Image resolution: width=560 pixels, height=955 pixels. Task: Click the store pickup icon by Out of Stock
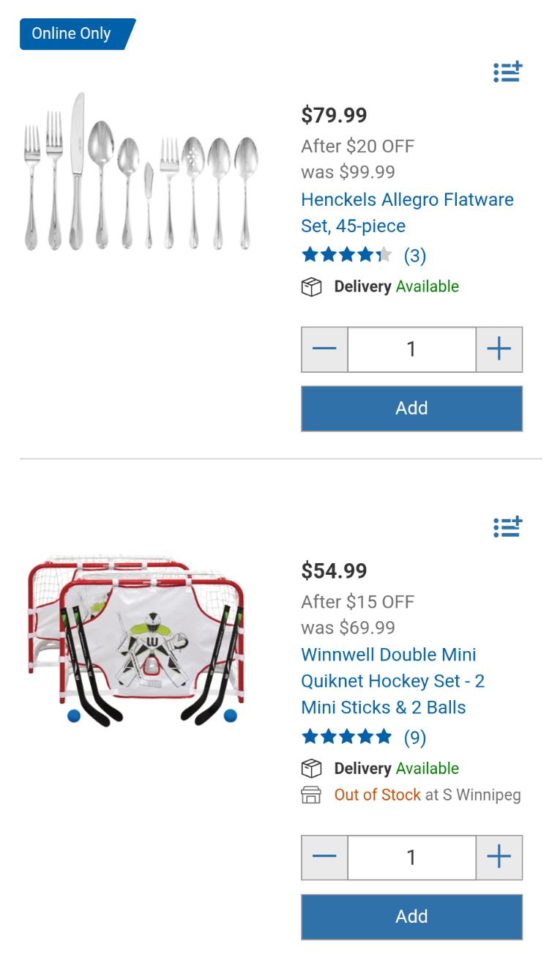pos(311,795)
